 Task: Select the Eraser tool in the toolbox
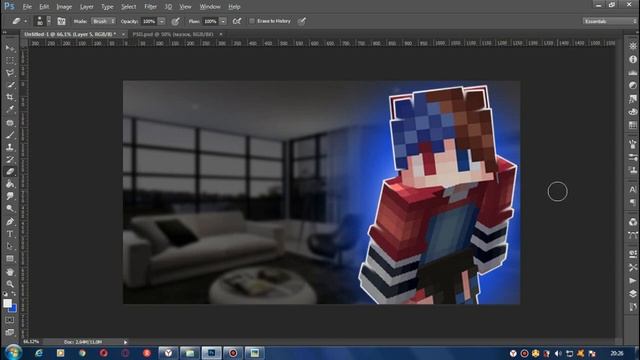pos(10,171)
